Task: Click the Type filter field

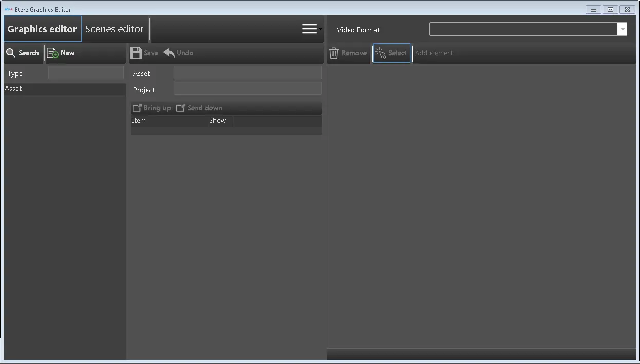Action: (x=86, y=73)
